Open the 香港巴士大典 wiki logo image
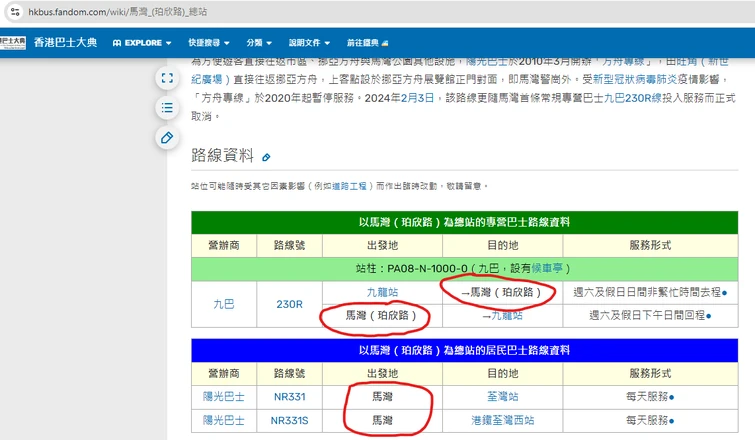The width and height of the screenshot is (755, 440). 13,42
